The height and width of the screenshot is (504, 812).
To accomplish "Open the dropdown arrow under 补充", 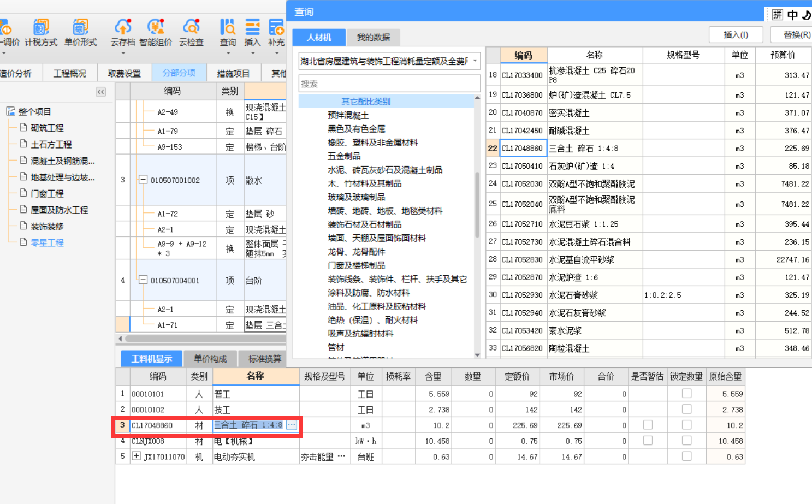I will coord(276,54).
